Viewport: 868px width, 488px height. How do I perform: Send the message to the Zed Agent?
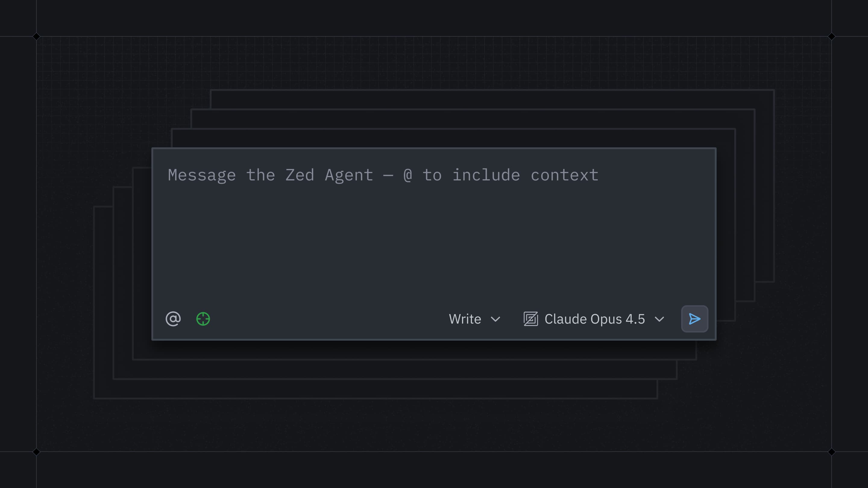click(x=694, y=319)
